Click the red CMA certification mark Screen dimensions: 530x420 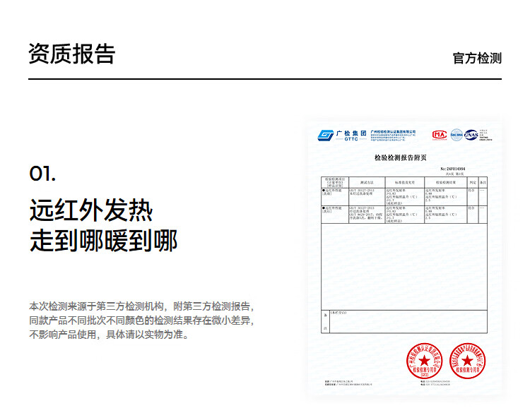[440, 134]
